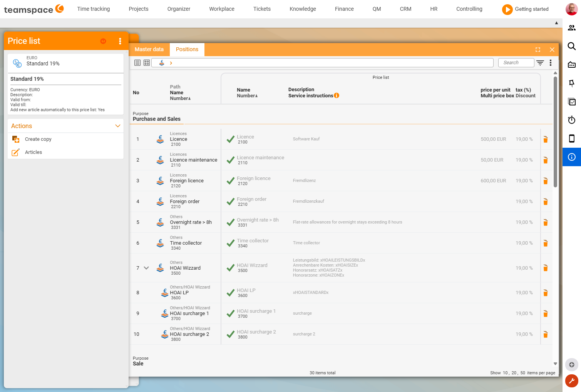This screenshot has height=392, width=581.
Task: Open the info sidebar icon
Action: point(572,157)
